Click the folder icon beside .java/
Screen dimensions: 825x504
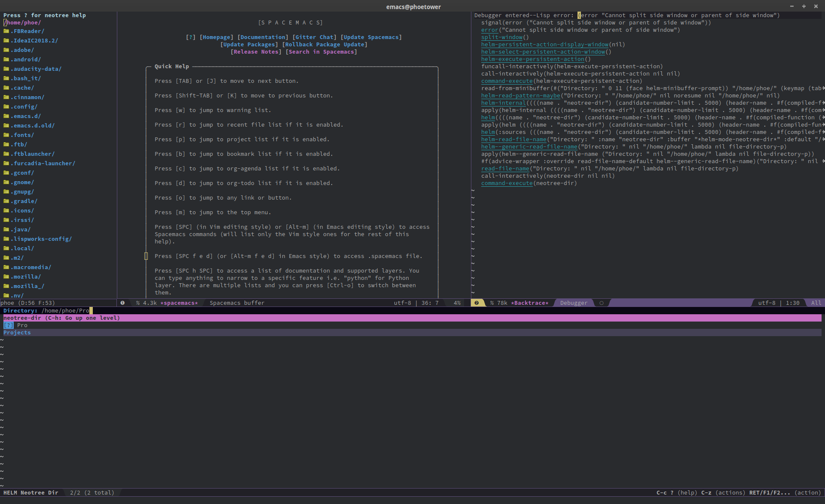[6, 229]
